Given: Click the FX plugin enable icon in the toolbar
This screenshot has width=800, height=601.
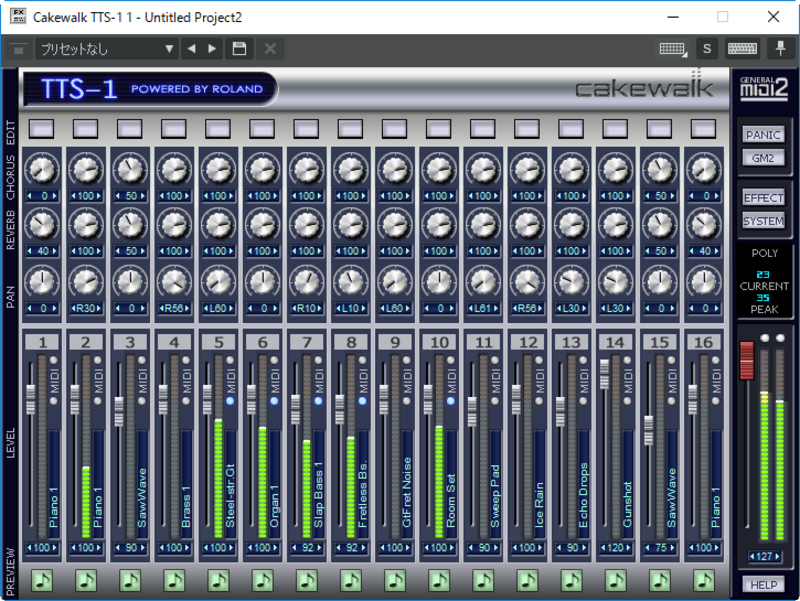Looking at the screenshot, I should (19, 49).
